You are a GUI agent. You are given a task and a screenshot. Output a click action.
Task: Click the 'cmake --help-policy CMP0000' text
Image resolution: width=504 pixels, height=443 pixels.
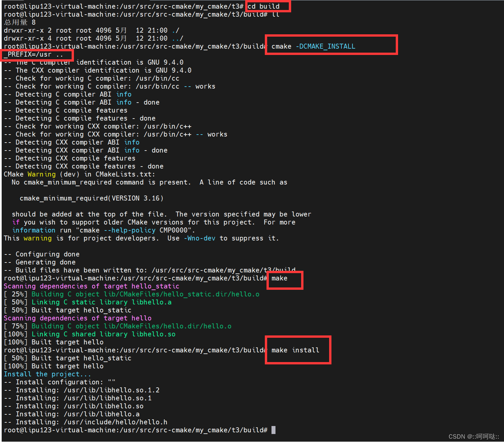[135, 230]
